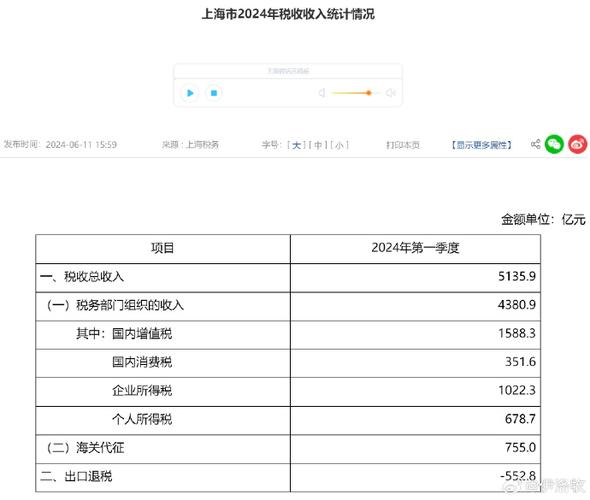Set font size to small 小
This screenshot has width=590, height=500.
pyautogui.click(x=339, y=145)
